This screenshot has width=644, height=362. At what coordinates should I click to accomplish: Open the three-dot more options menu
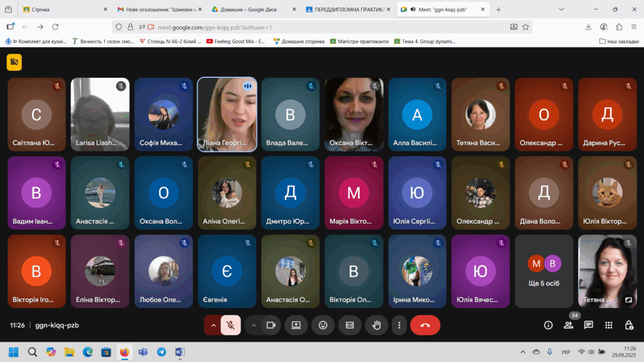click(x=399, y=325)
